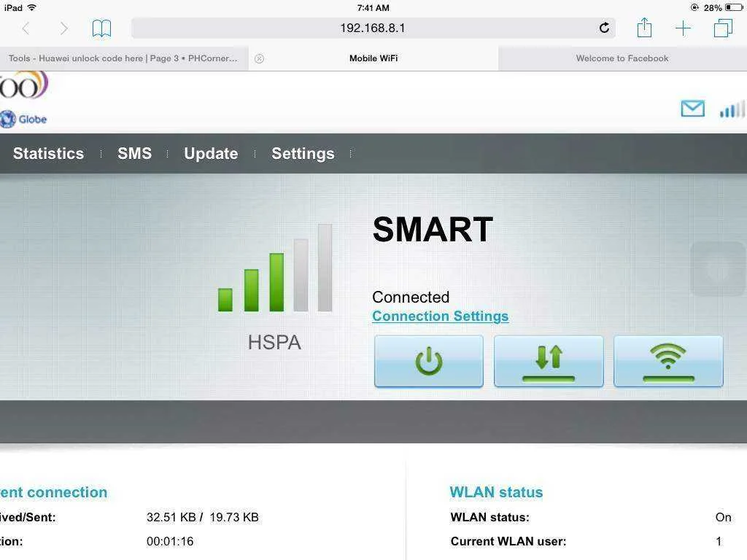The width and height of the screenshot is (747, 560).
Task: Click the Connected status text
Action: [x=411, y=297]
